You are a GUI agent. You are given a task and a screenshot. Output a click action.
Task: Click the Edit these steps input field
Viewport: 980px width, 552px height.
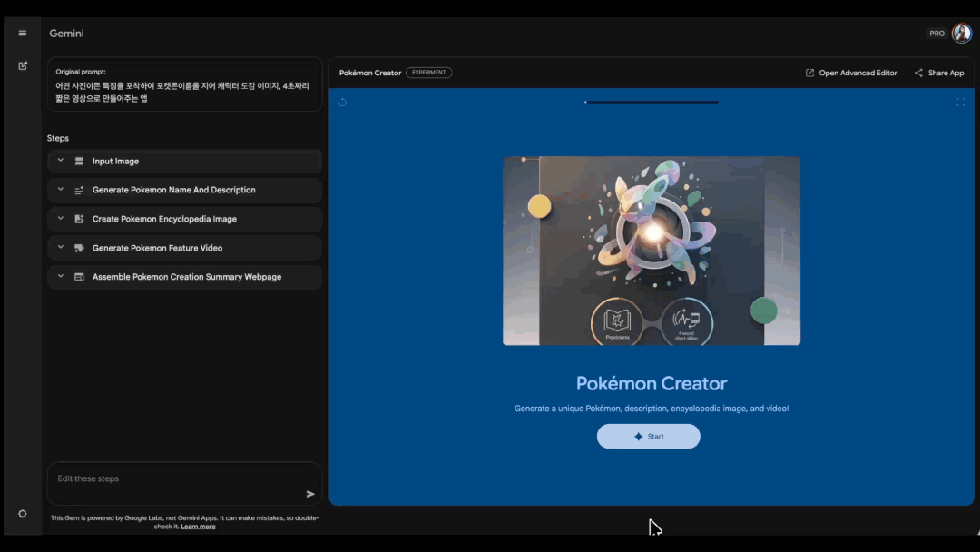coord(184,483)
